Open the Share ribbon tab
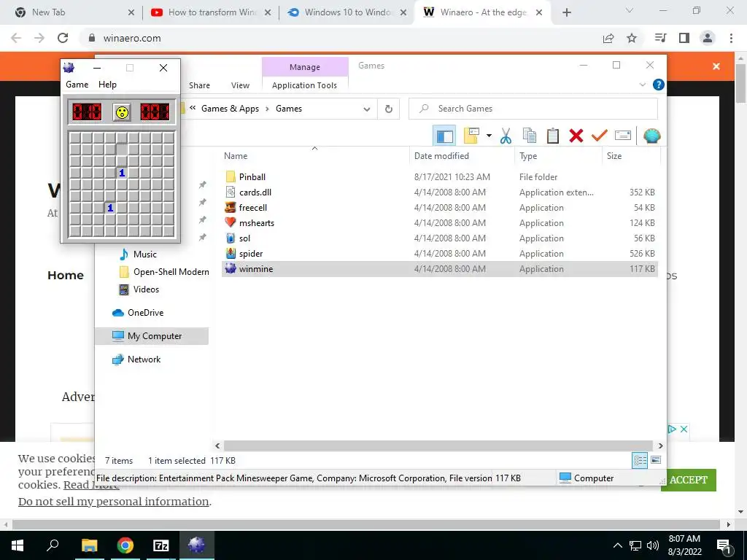747x560 pixels. coord(200,85)
